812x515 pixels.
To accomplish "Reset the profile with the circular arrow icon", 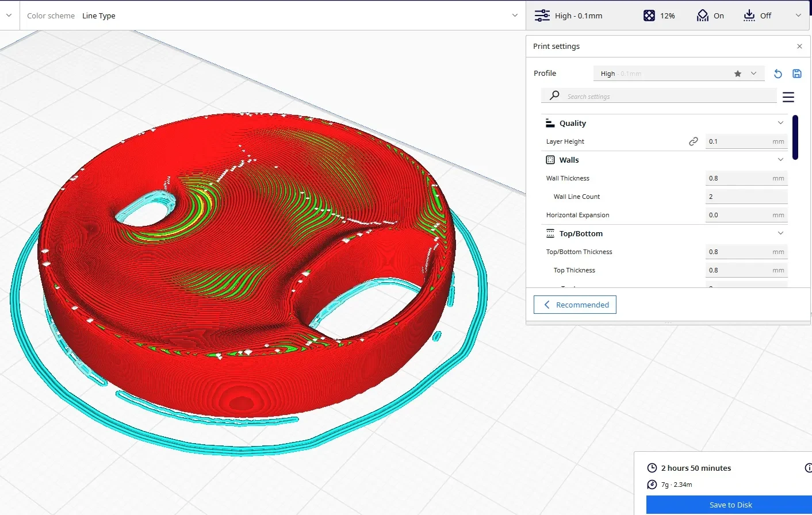I will [x=777, y=74].
